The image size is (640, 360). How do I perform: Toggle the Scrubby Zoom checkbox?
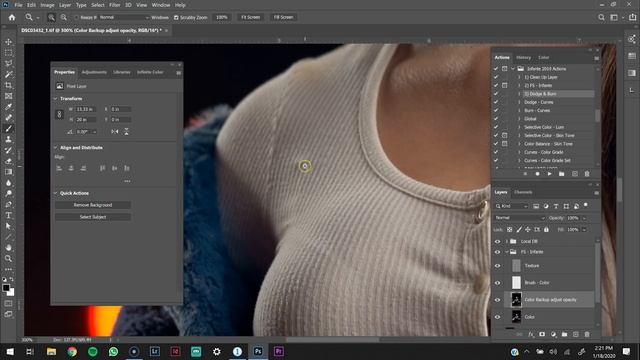[176, 18]
